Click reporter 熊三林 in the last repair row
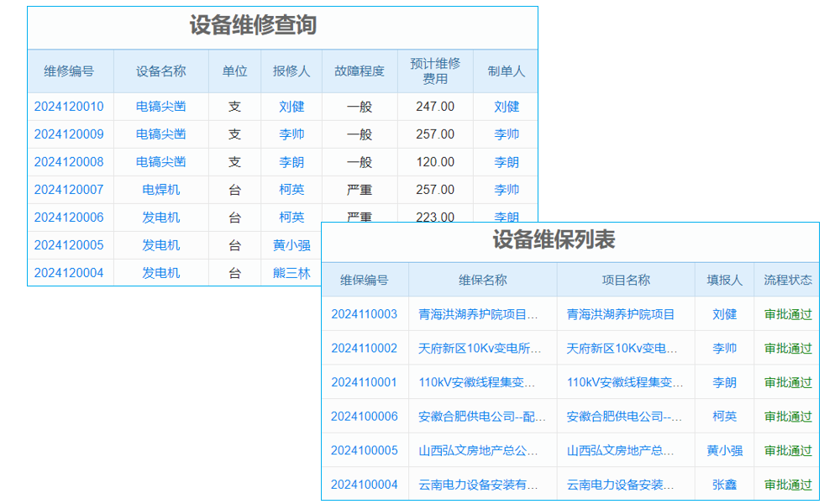Image resolution: width=840 pixels, height=504 pixels. tap(291, 272)
